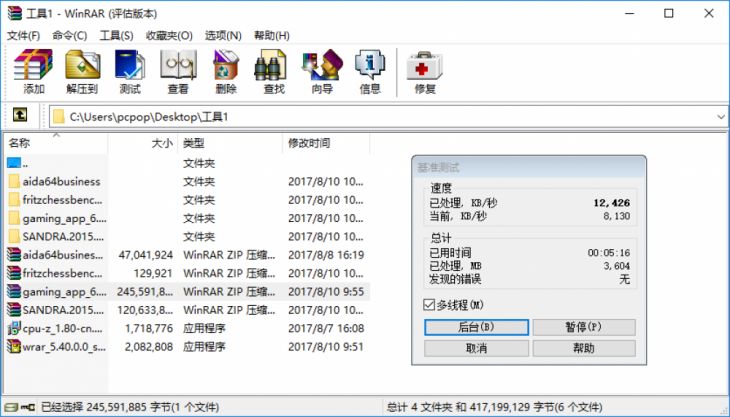Click the fritzchessbenc... folder icon
Image resolution: width=730 pixels, height=417 pixels.
click(14, 200)
